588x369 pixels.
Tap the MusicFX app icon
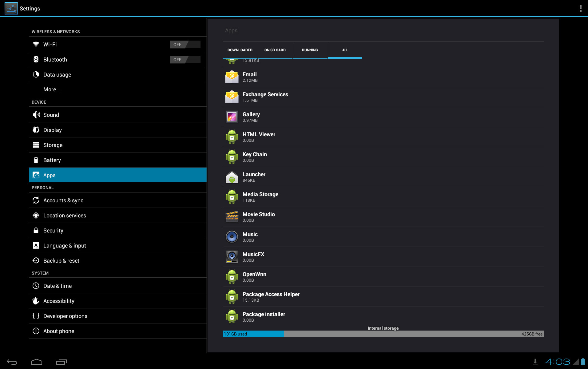coord(232,257)
